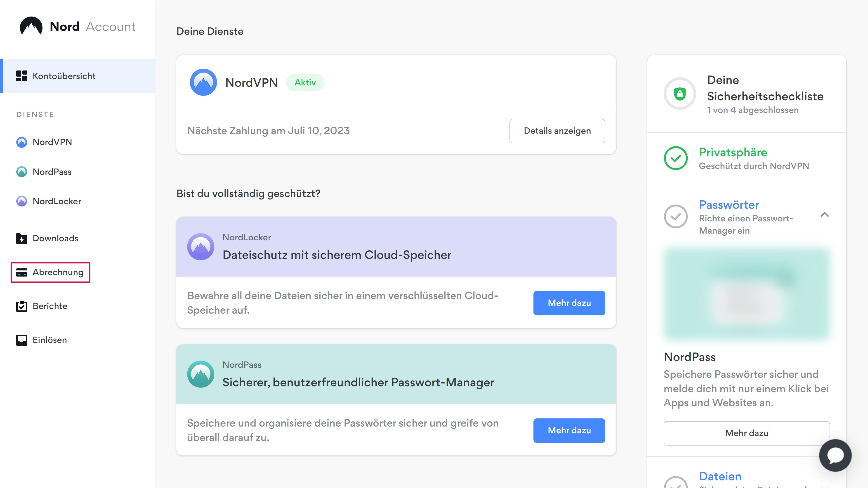Click the NordPass heading in checklist panel

click(x=689, y=357)
